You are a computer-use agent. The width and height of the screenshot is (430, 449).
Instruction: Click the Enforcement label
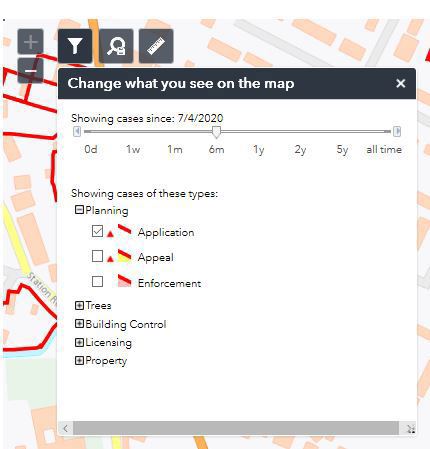169,283
